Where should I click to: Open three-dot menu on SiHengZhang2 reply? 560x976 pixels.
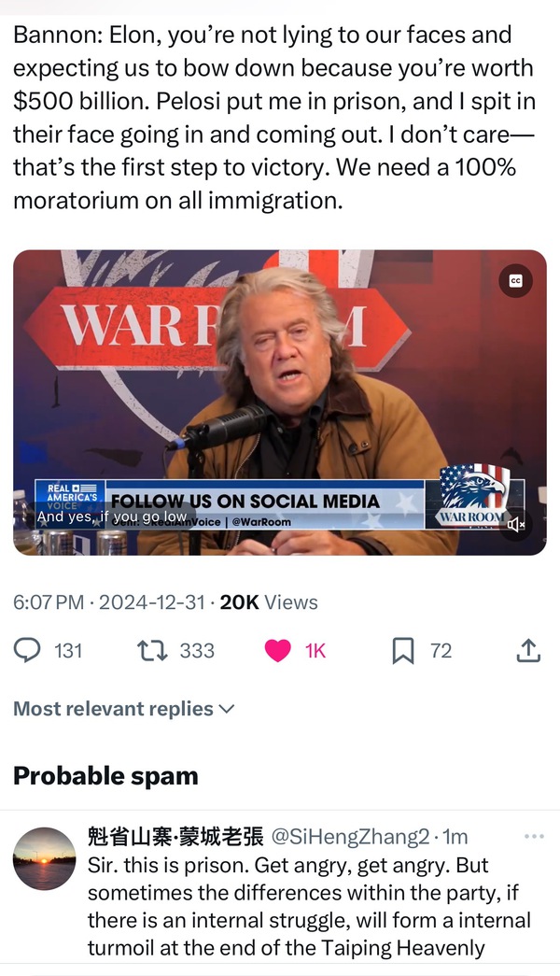pyautogui.click(x=534, y=836)
